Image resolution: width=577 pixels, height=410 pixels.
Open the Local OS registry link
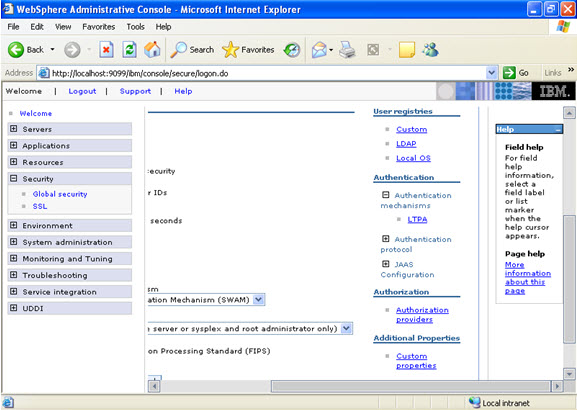click(x=413, y=158)
